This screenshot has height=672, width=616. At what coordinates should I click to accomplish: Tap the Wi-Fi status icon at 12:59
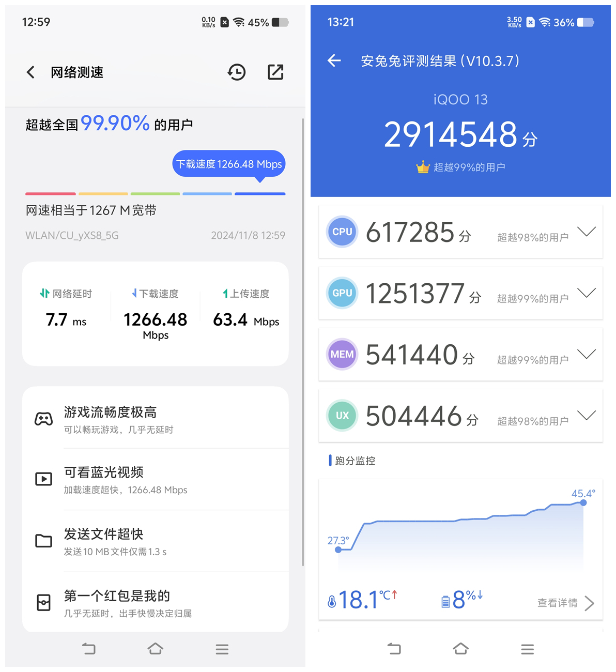[x=239, y=22]
